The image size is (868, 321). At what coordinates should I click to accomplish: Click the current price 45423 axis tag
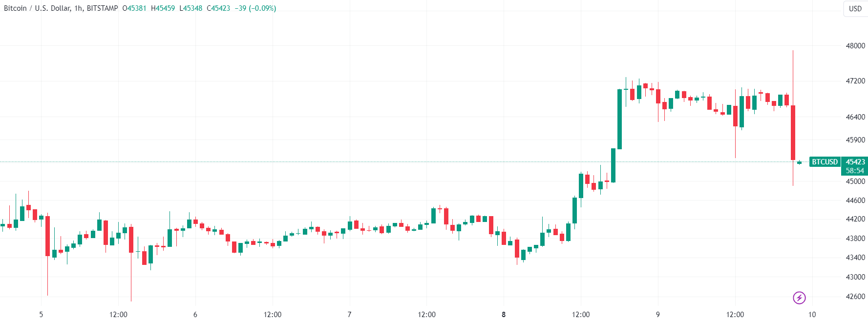tap(855, 162)
